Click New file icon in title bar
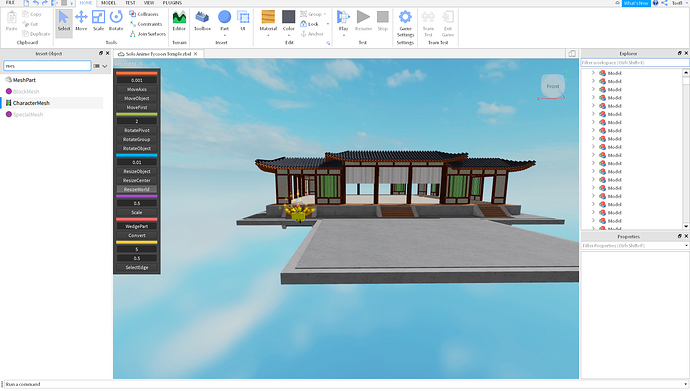 coord(26,3)
